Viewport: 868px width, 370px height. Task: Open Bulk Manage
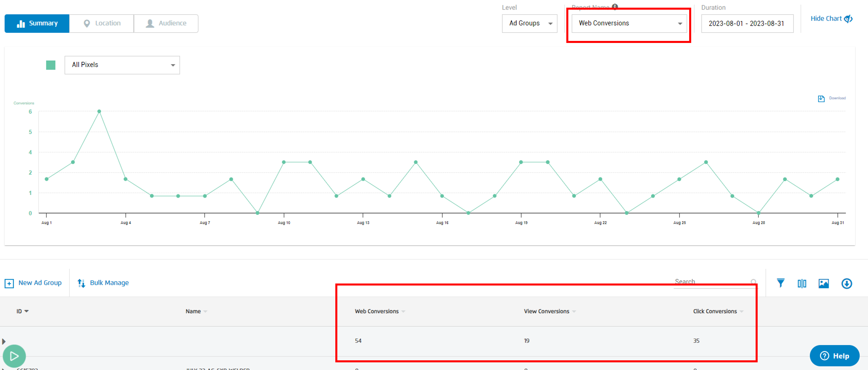coord(103,283)
